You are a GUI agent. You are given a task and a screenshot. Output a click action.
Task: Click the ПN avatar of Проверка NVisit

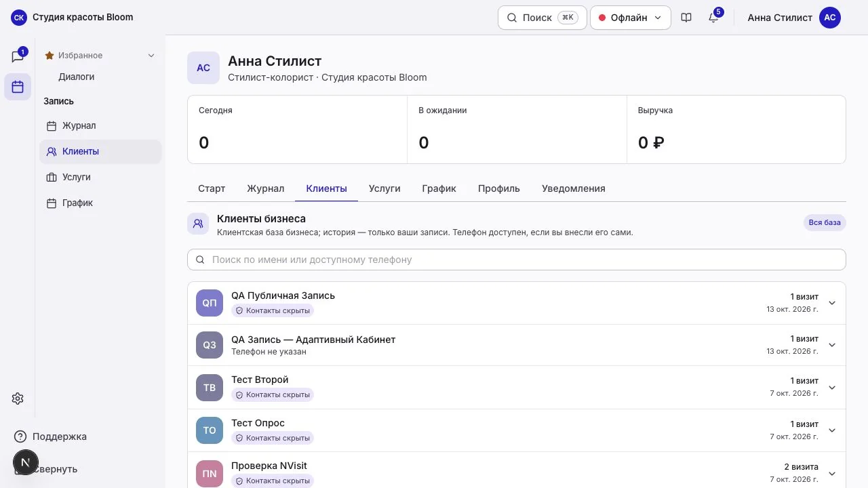pyautogui.click(x=210, y=474)
